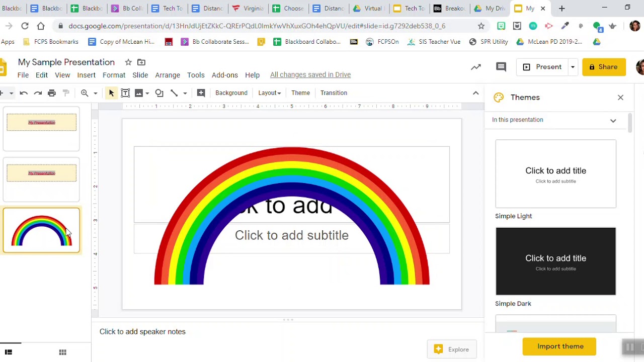The width and height of the screenshot is (644, 362).
Task: Go to the browser home page
Action: click(41, 26)
